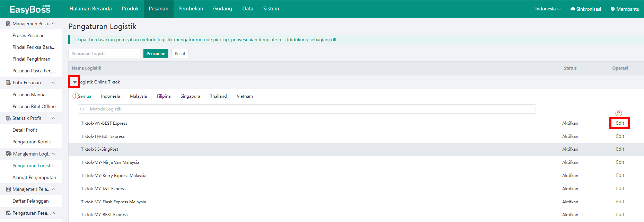Click the Metode Logistik filter field
Image resolution: width=644 pixels, height=222 pixels.
[307, 109]
